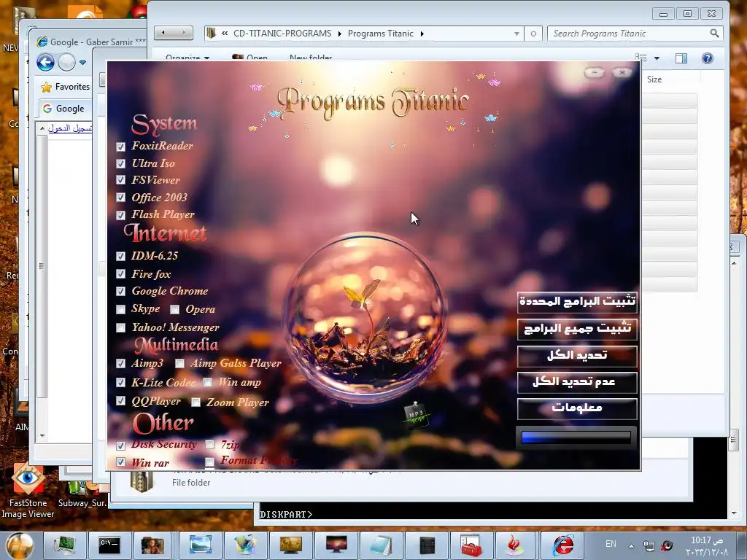Enable the 7zip checkbox
This screenshot has height=560, width=747.
[209, 445]
